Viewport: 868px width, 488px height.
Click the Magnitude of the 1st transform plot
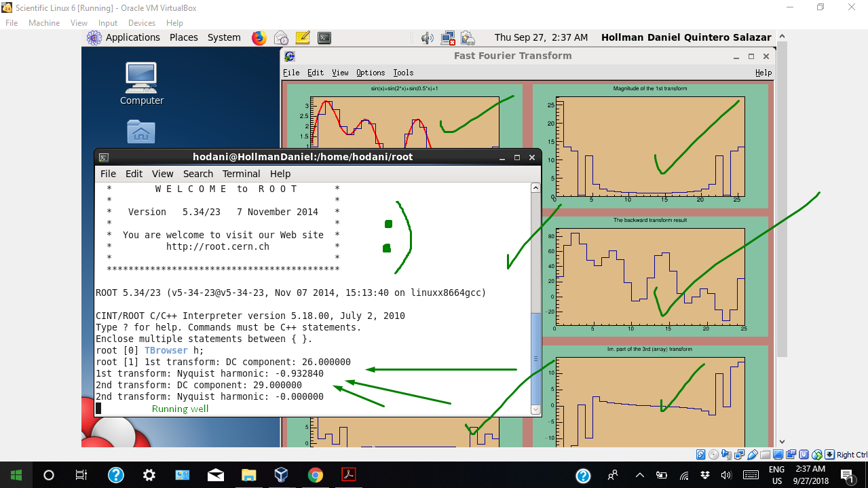[x=650, y=147]
